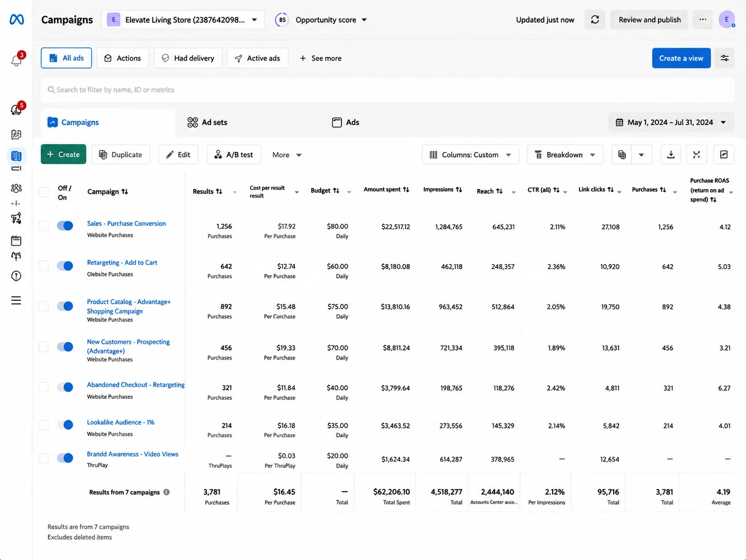Select checkbox for Lookalike Audience - 1% row
This screenshot has width=746, height=560.
click(x=44, y=425)
